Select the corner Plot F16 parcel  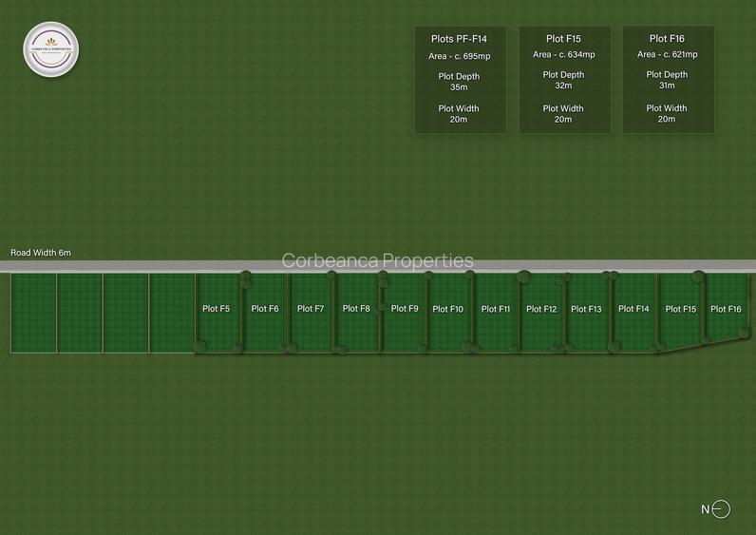tap(726, 309)
